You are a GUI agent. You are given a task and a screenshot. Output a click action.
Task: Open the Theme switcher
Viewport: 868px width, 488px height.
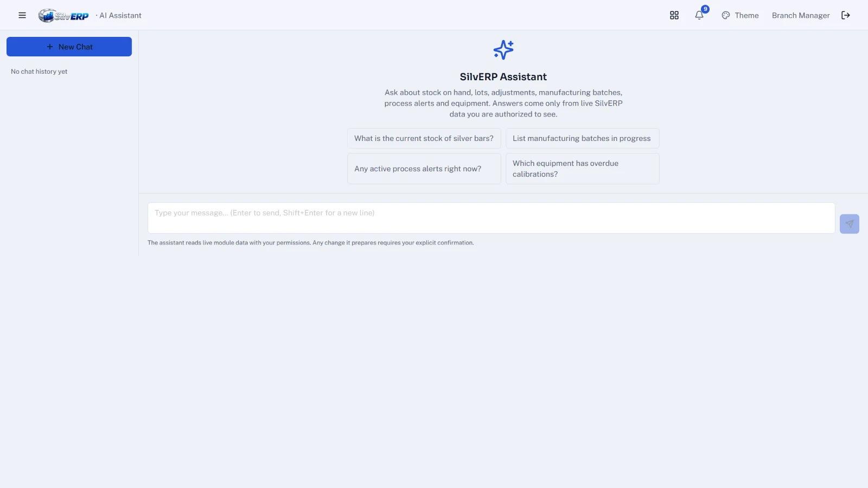pos(740,15)
